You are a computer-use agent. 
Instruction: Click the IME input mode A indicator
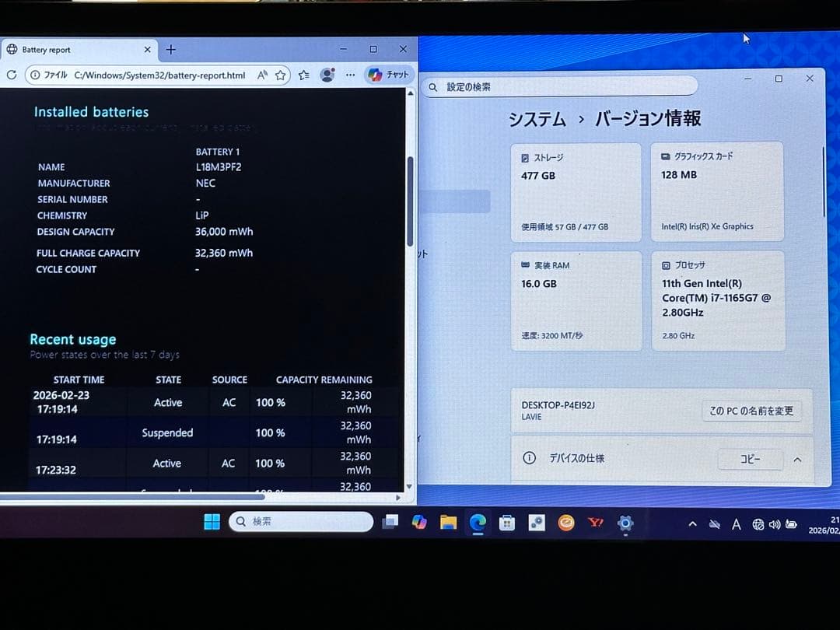(x=737, y=524)
